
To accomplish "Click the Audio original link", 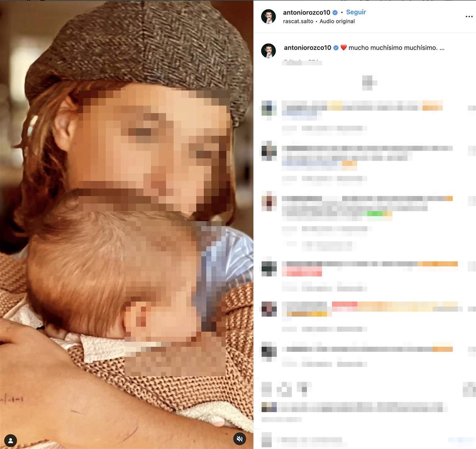I will coord(337,21).
